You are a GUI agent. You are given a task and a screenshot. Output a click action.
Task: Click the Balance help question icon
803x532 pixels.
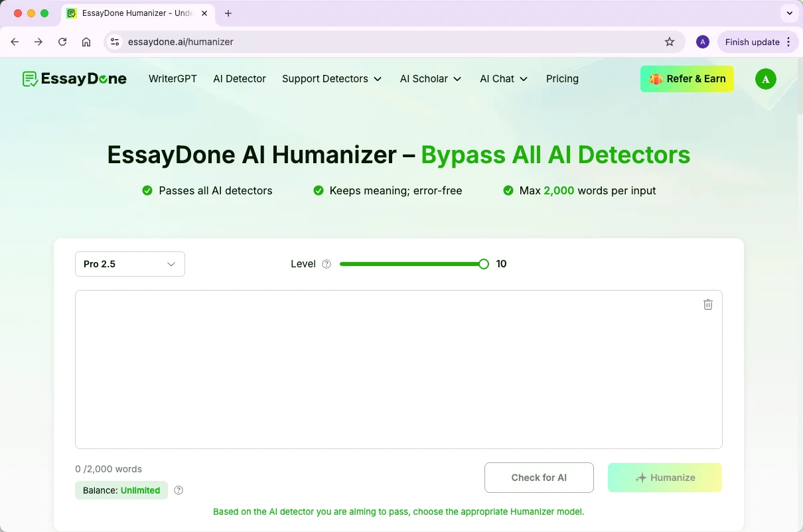click(x=179, y=490)
